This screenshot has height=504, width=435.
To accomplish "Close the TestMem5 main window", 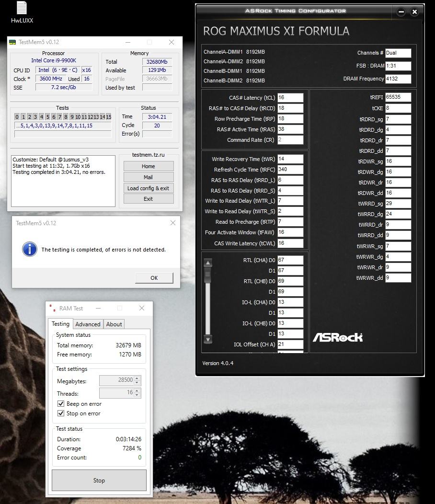I will [x=172, y=42].
